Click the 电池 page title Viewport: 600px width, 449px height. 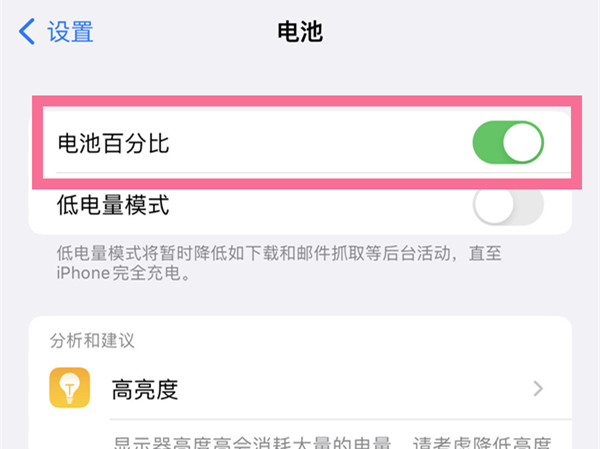pyautogui.click(x=300, y=31)
